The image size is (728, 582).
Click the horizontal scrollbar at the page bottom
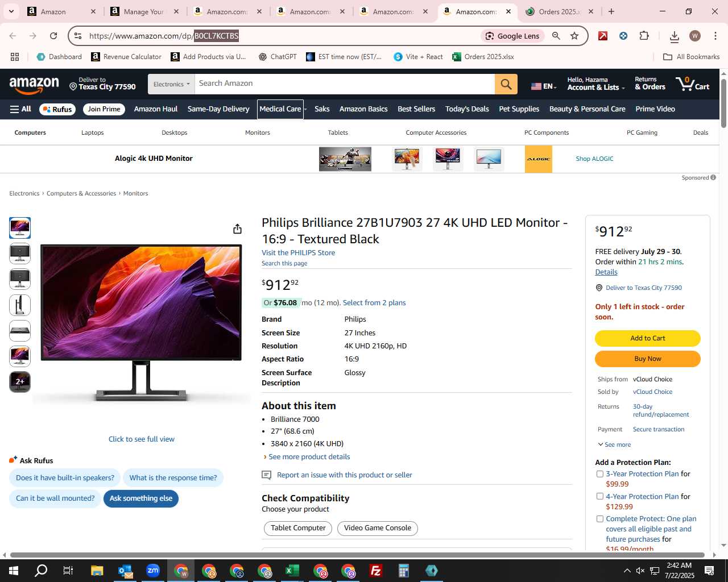coord(357,555)
